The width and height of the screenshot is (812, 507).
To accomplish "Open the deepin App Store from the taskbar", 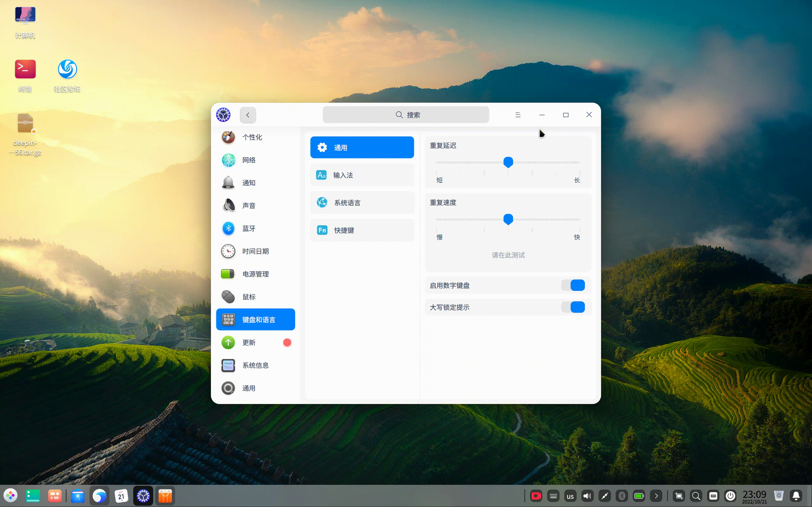I will coord(164,496).
